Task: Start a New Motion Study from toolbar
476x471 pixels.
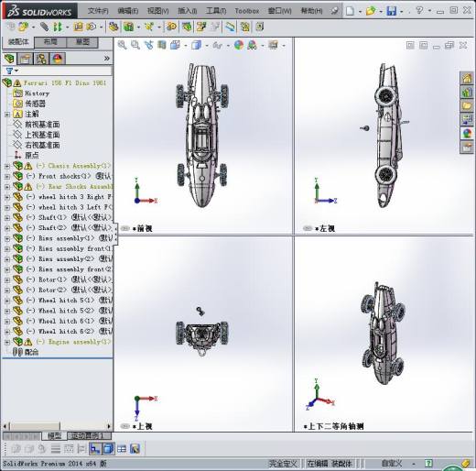Action: 172,27
